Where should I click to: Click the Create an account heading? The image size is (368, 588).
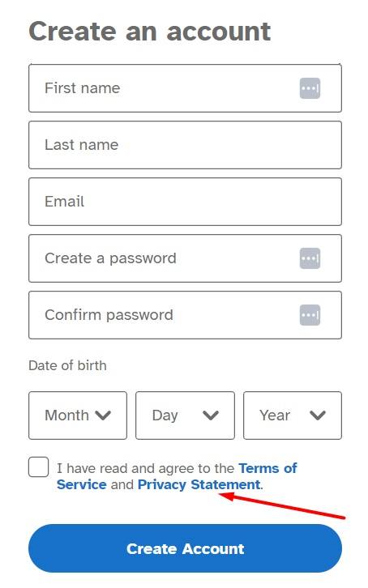coord(150,31)
